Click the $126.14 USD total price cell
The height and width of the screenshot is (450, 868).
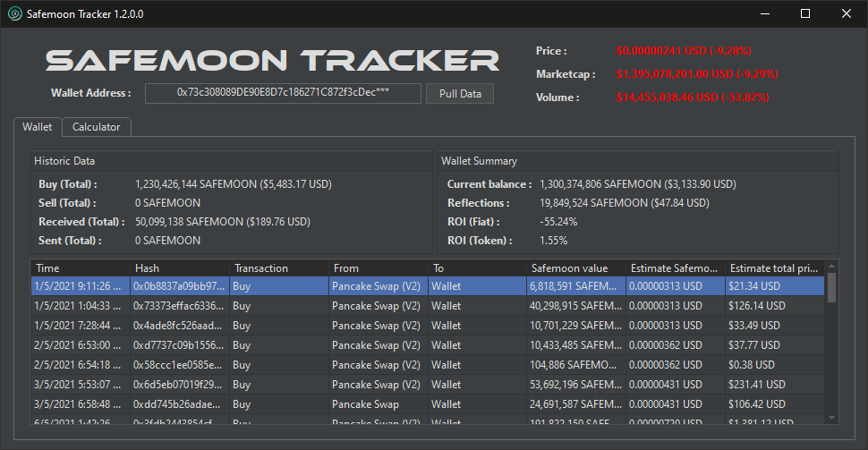coord(775,306)
